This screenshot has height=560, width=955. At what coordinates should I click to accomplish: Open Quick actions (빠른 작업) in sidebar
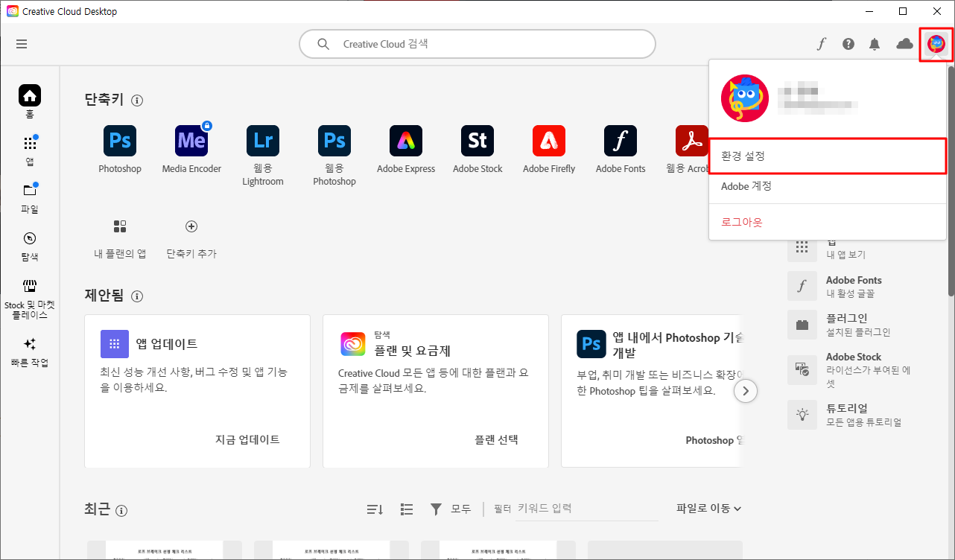30,353
